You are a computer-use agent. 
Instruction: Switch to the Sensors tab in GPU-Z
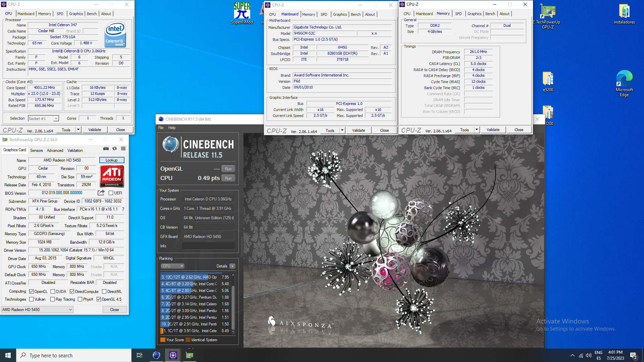coord(36,150)
